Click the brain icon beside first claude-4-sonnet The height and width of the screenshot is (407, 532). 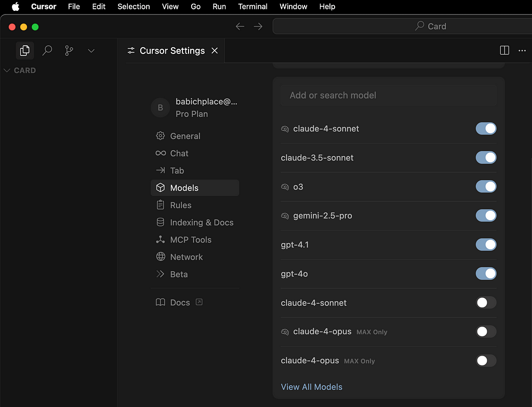tap(285, 129)
